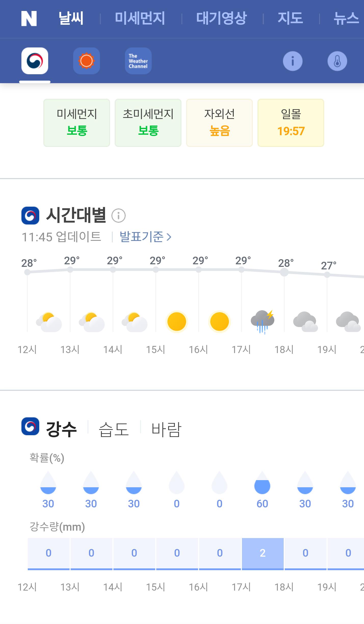Open the 미세먼지 보통 card
This screenshot has width=364, height=624.
pos(77,123)
